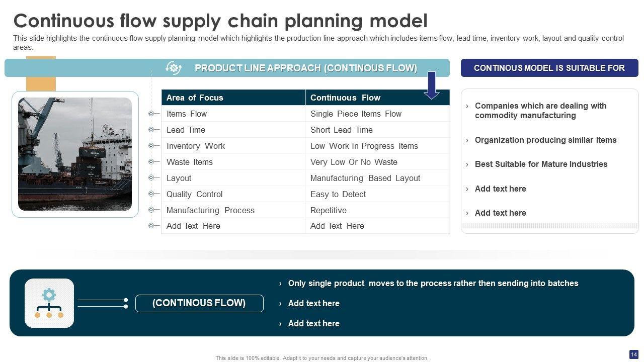Click the bullet marker beside Quality Control
Viewport: 644px width, 362px height.
151,194
